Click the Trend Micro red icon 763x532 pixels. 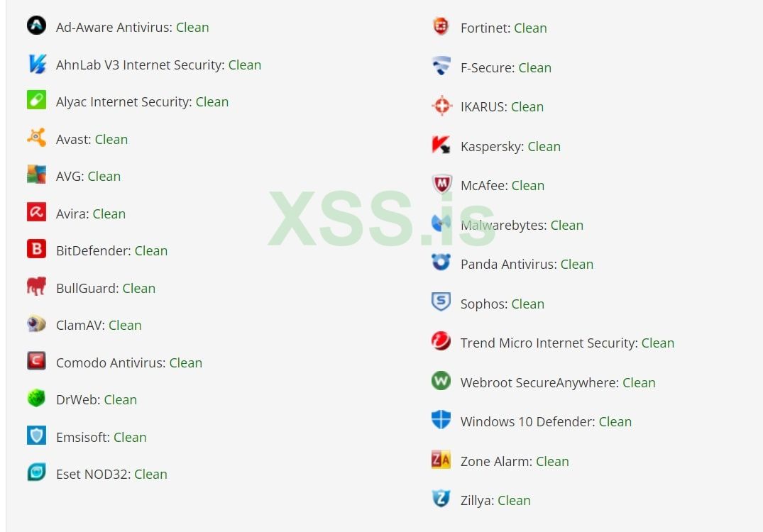(x=441, y=341)
